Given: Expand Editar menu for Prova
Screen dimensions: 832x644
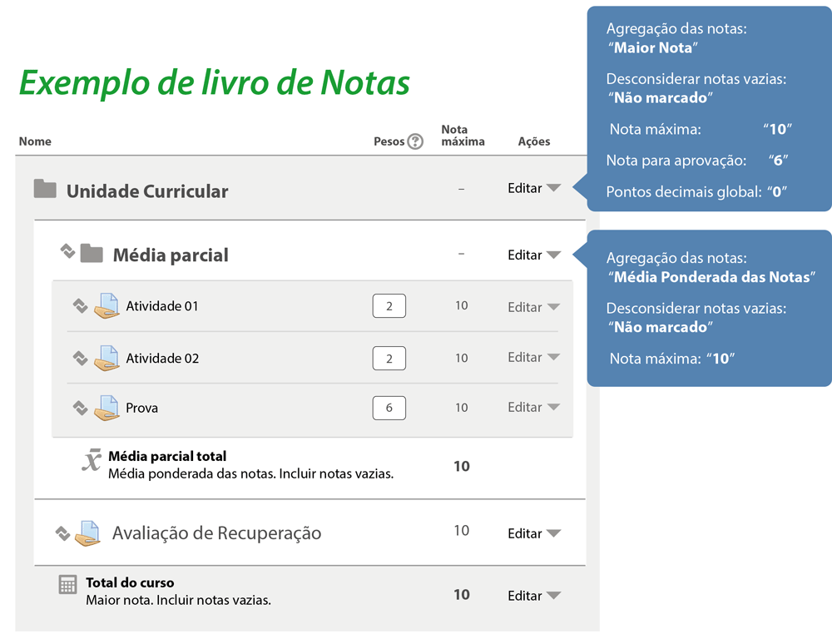Looking at the screenshot, I should (534, 408).
